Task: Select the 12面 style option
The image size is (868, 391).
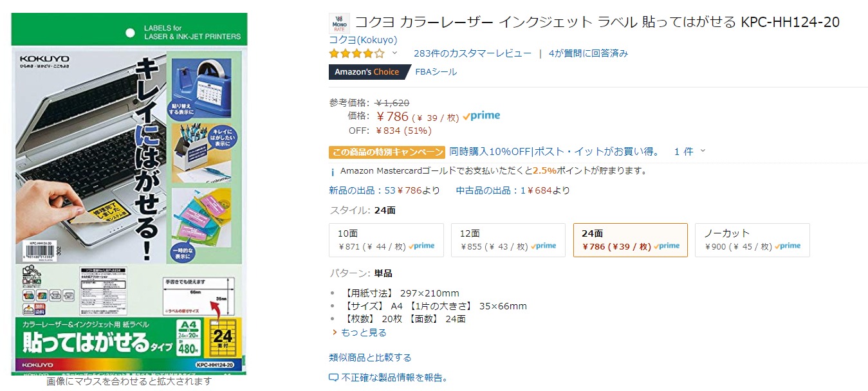Action: click(x=508, y=240)
